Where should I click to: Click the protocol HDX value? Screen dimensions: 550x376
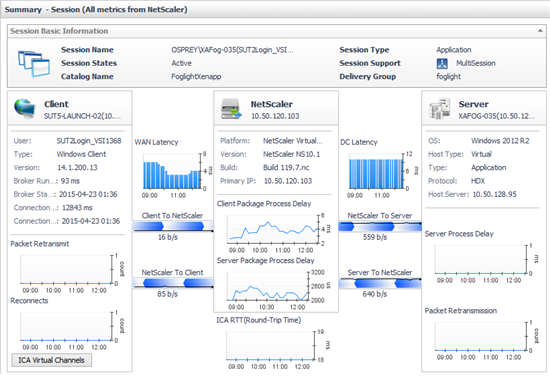coord(478,181)
